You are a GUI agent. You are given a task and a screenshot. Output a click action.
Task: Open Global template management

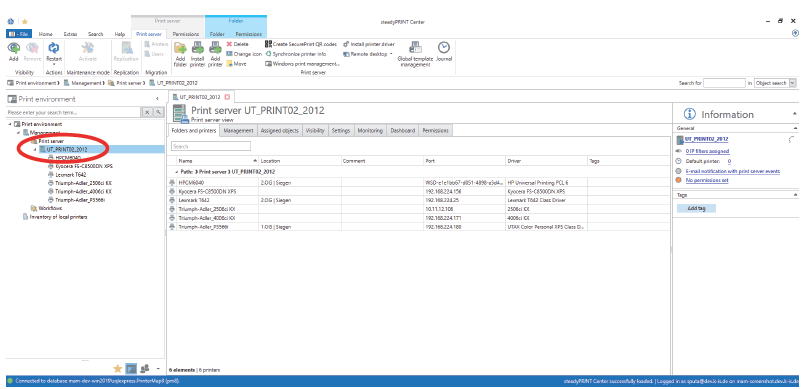[415, 48]
